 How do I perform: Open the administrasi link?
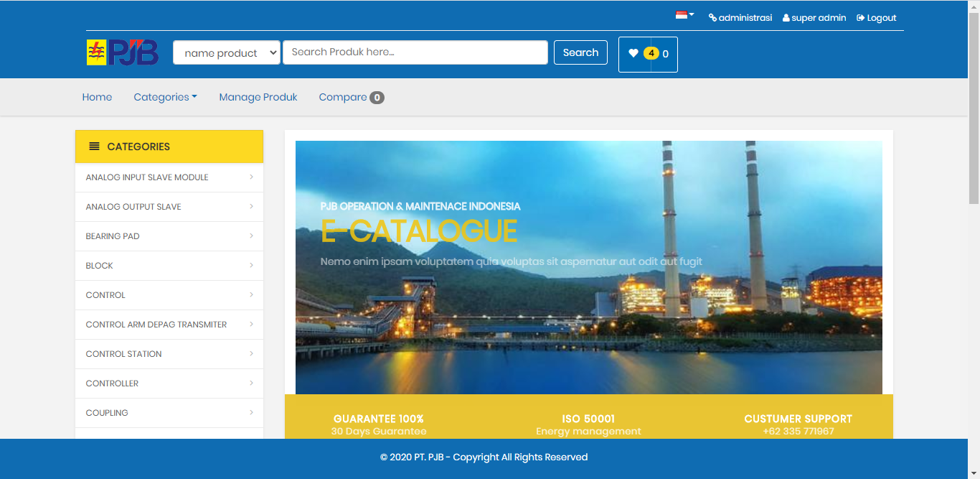(x=740, y=18)
